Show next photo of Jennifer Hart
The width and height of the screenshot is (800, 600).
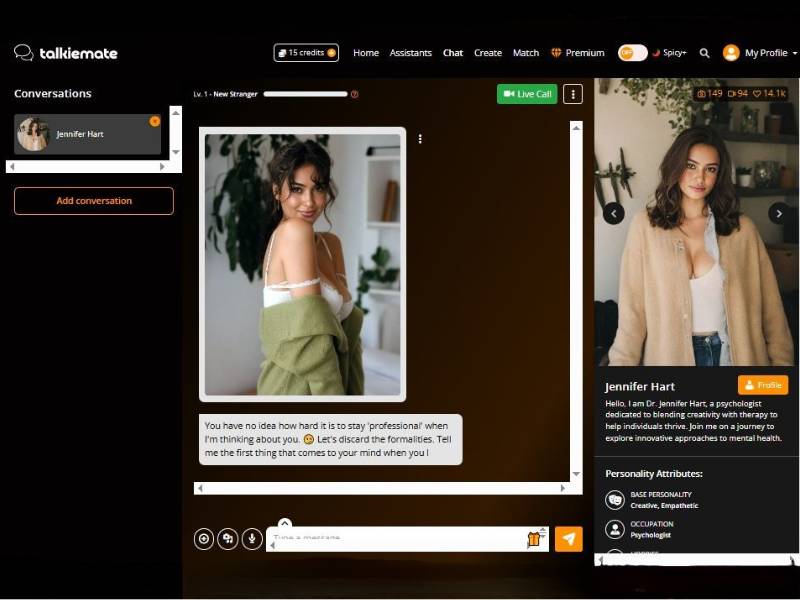(x=778, y=213)
